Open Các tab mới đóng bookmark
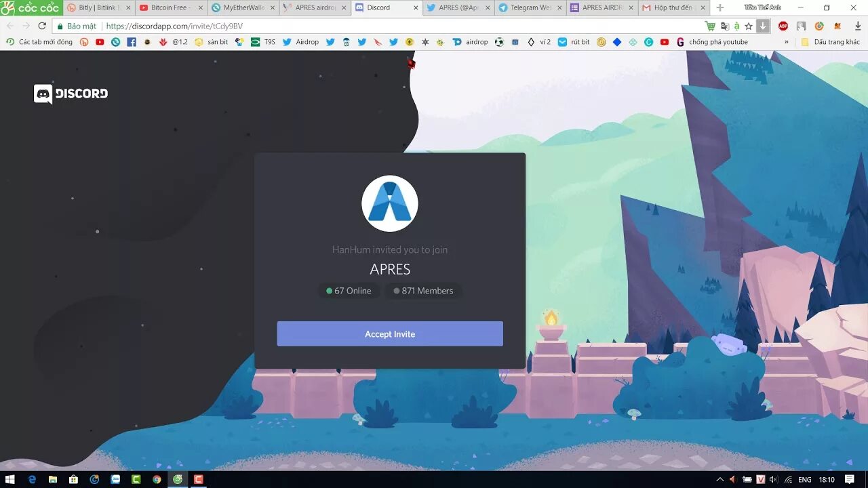 tap(39, 42)
